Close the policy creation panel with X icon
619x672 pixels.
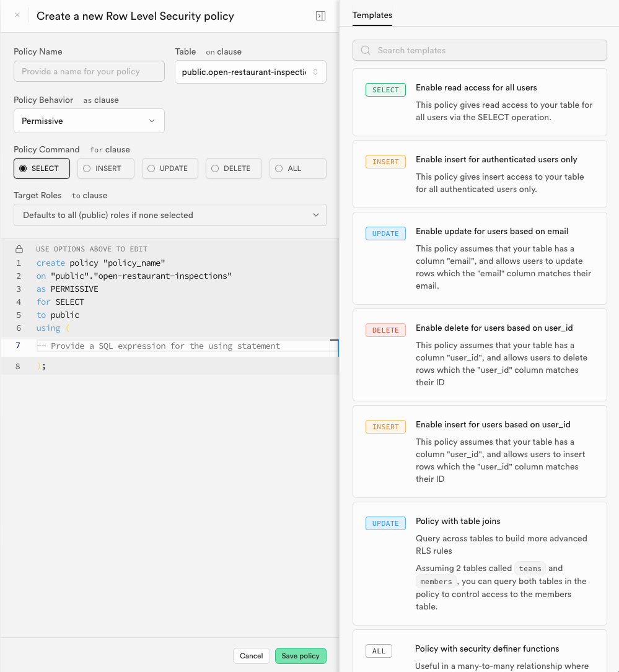(17, 15)
